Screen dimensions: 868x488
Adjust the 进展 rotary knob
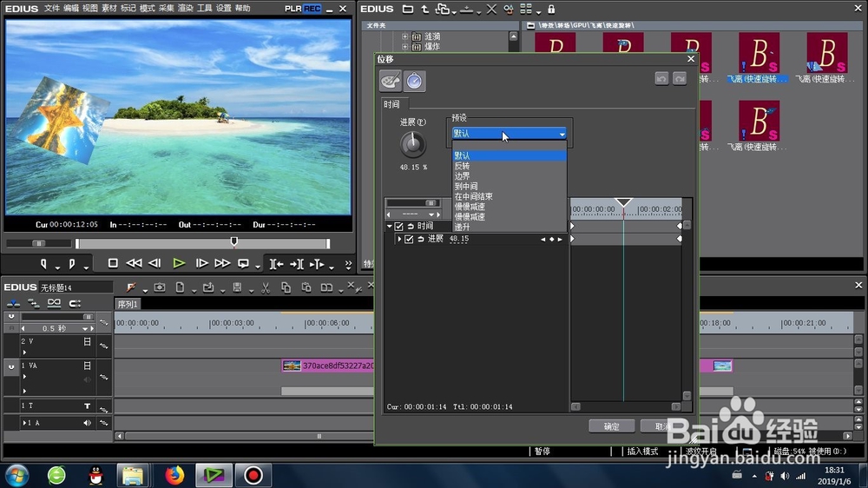(413, 144)
